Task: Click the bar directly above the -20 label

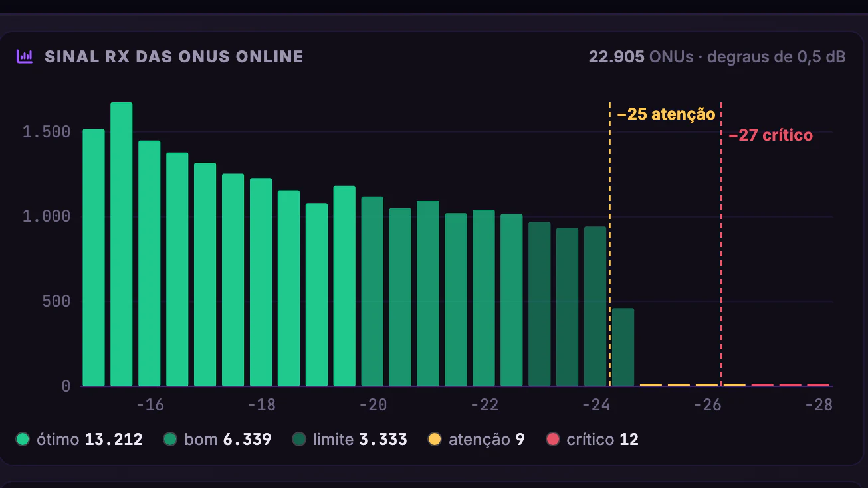Action: pyautogui.click(x=372, y=291)
